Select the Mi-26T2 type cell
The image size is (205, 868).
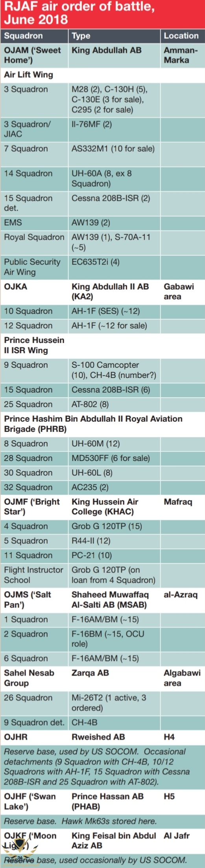[x=109, y=703]
